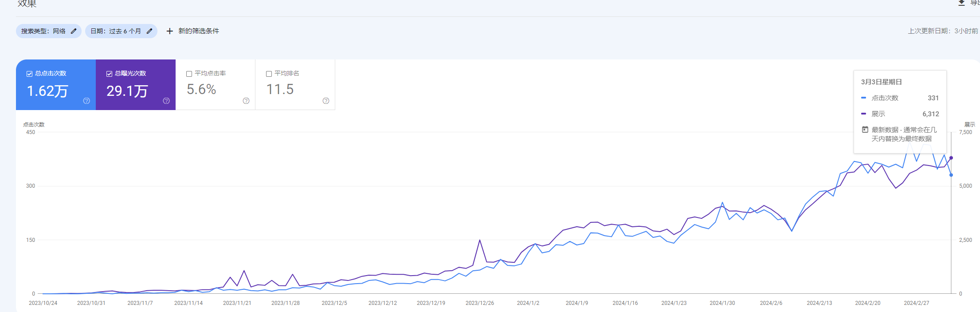980x312 pixels.
Task: Click the purple endpoint marker on the chart
Action: [x=951, y=158]
